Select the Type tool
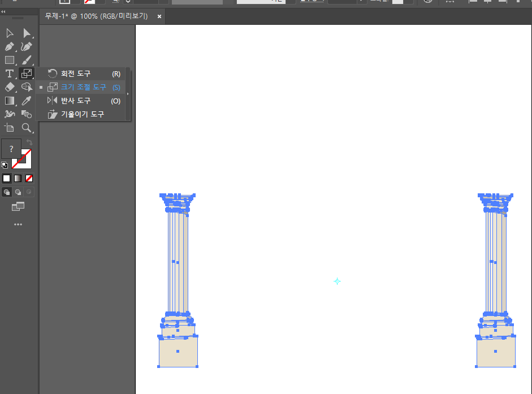This screenshot has height=394, width=532. (10, 73)
